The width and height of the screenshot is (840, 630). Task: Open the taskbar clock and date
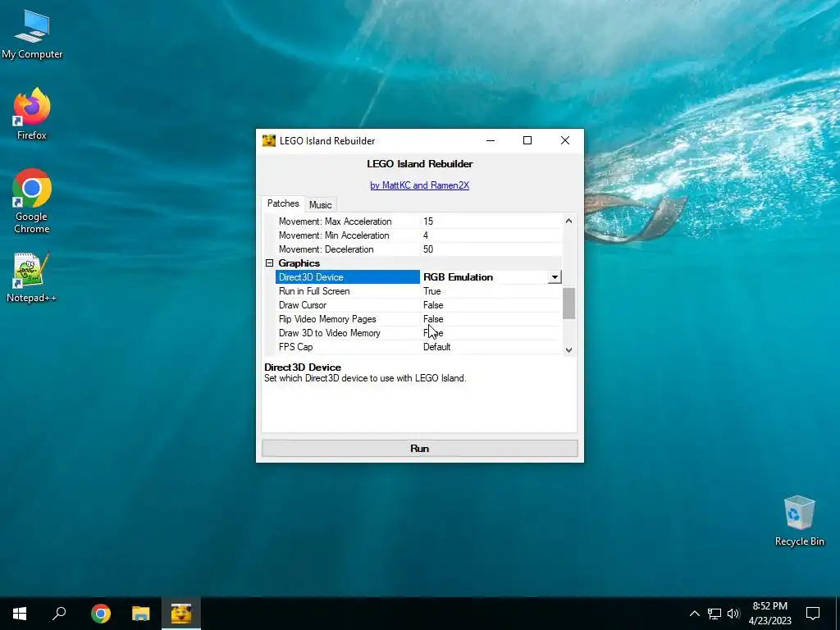tap(769, 614)
